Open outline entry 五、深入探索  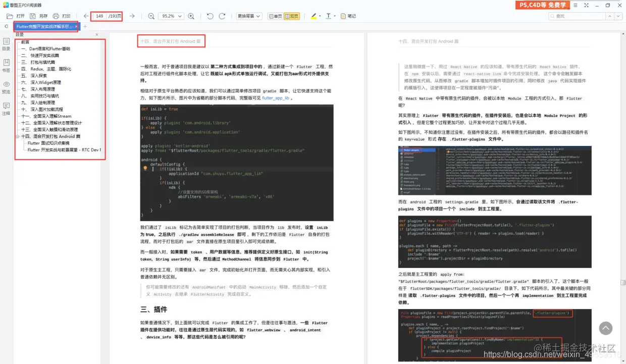coord(34,76)
